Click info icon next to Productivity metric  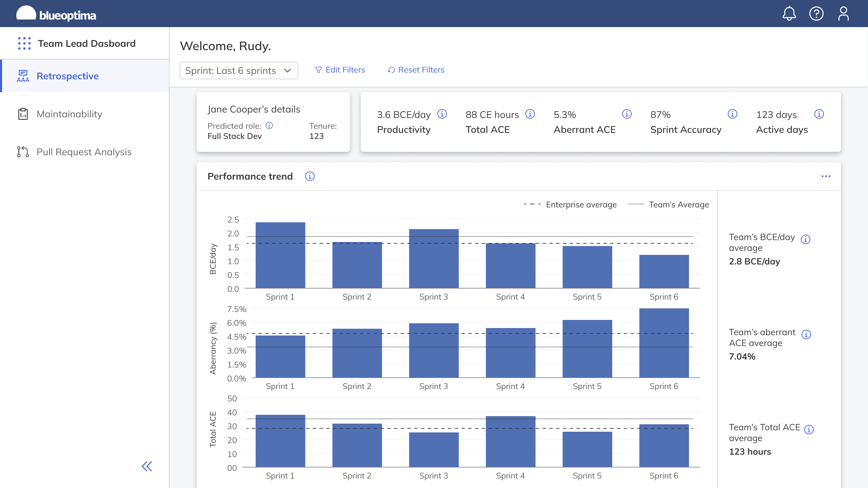point(442,114)
